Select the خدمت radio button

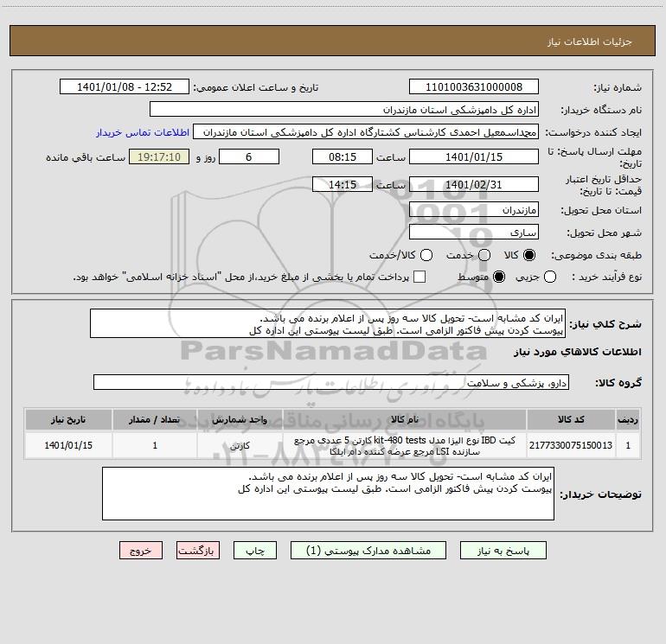(484, 255)
